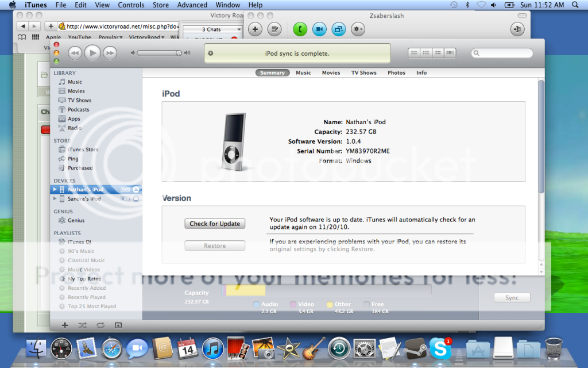Start a Skype voice call with the green button

[x=300, y=29]
